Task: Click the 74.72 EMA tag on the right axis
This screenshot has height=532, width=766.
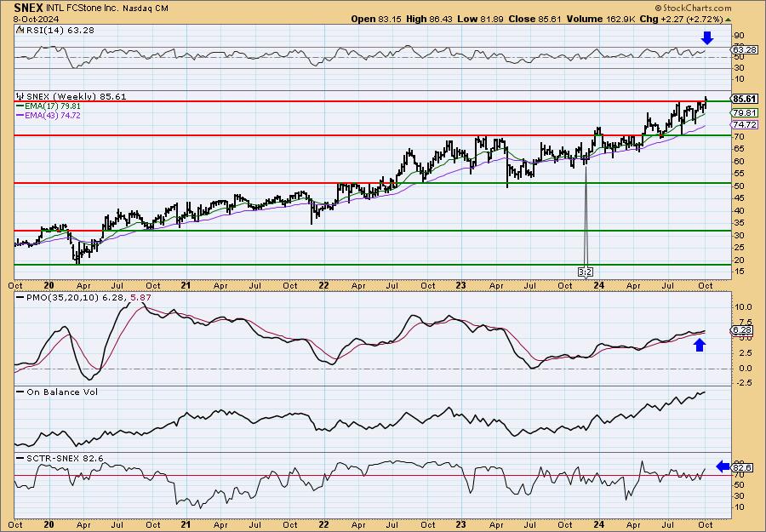Action: coord(745,125)
